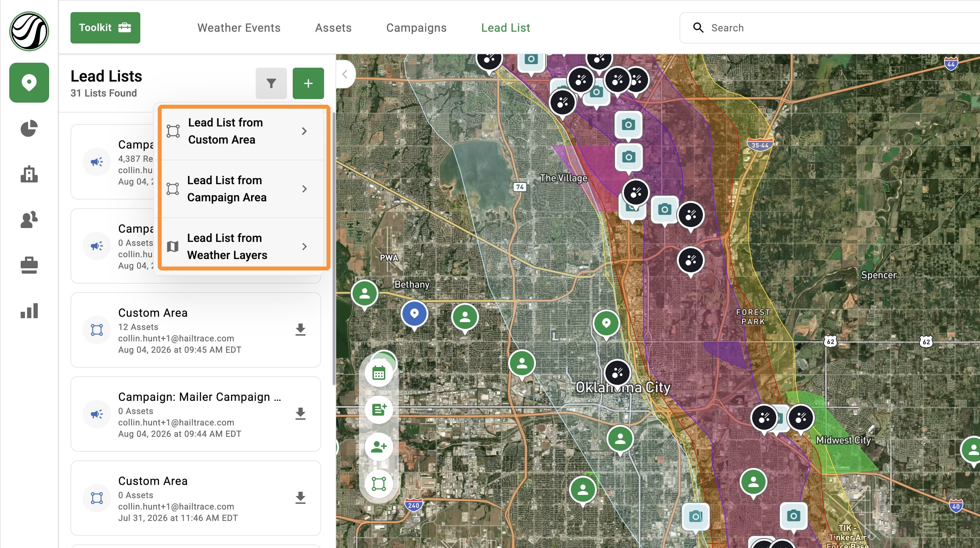The height and width of the screenshot is (548, 980).
Task: Select the building sidebar icon
Action: click(x=29, y=174)
